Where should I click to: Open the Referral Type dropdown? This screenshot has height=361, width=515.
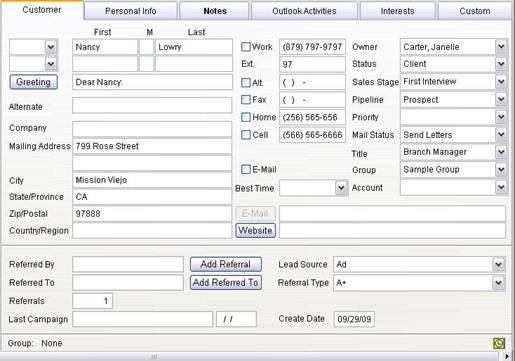498,283
